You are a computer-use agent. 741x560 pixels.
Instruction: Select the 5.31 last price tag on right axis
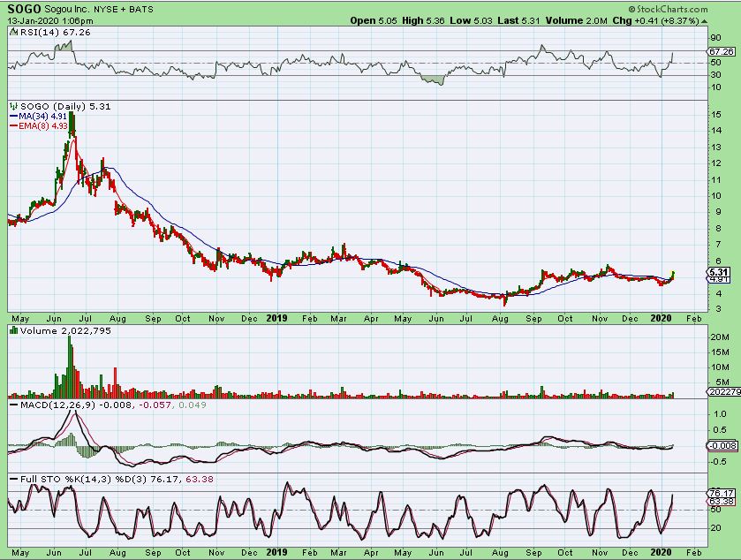(721, 272)
